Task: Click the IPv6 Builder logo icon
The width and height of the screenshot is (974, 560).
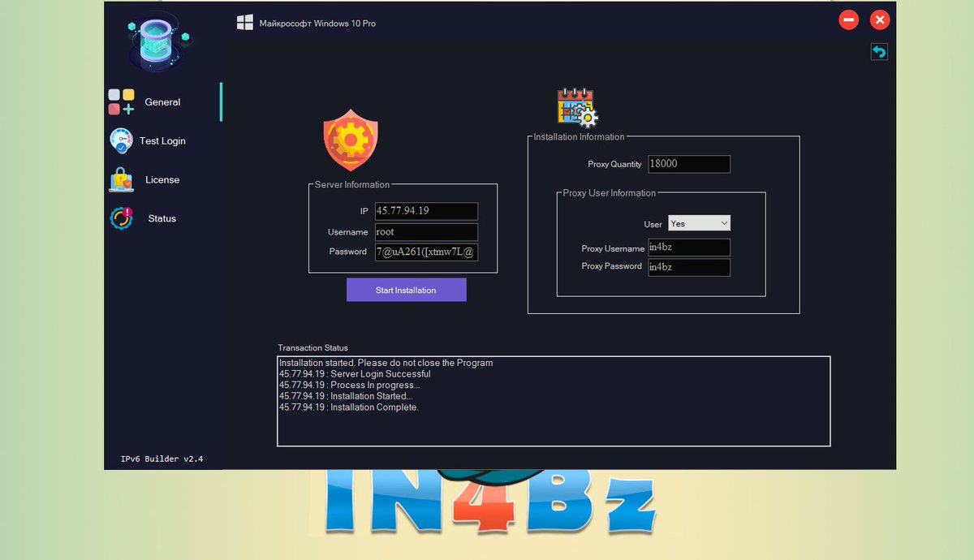Action: point(158,40)
